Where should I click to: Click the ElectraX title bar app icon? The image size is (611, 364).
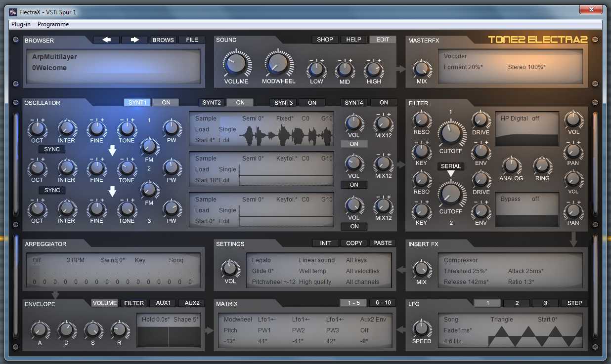click(x=13, y=12)
